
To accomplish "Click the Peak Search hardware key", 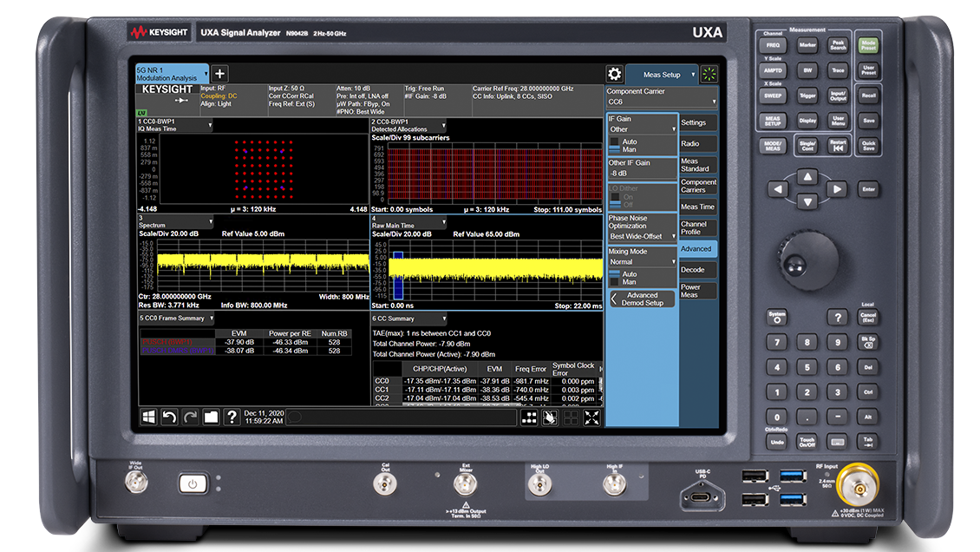I will coord(838,45).
